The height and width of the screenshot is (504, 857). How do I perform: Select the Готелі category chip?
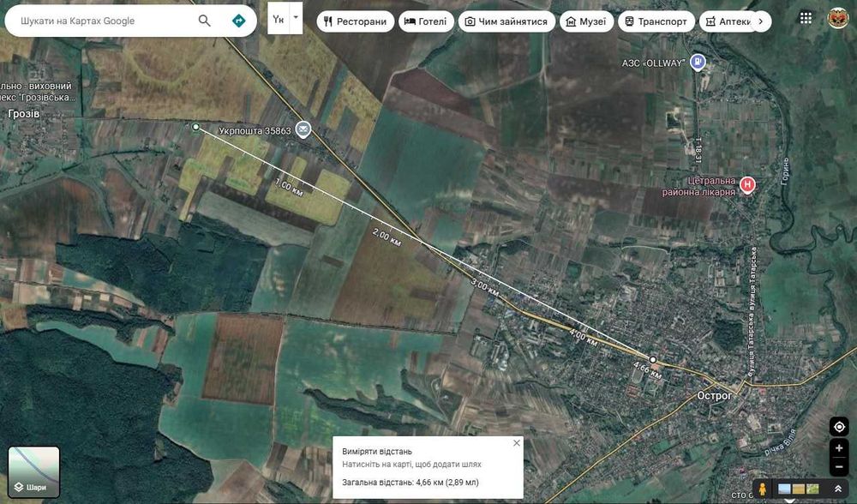point(426,21)
